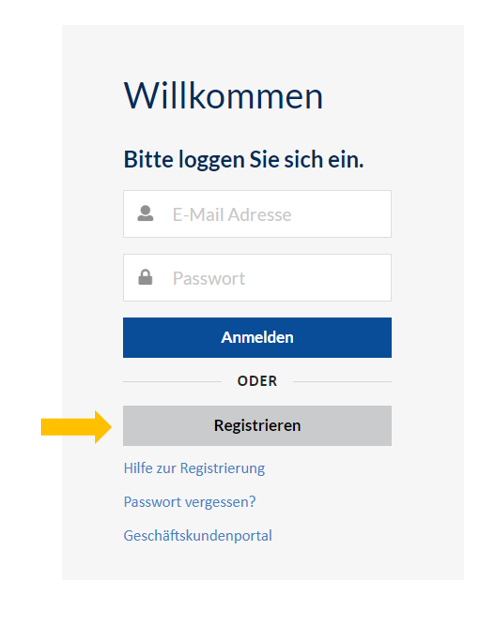
Task: Click the divider line left of ODER
Action: (x=172, y=382)
